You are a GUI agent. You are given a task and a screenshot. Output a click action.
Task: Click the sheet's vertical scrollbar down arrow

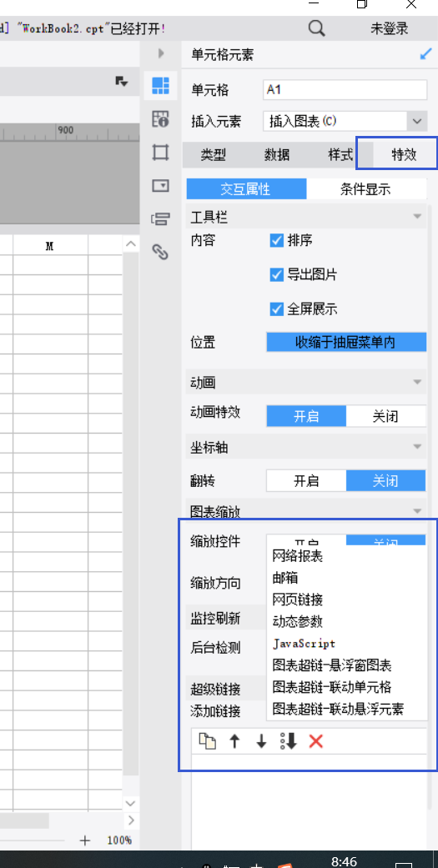[131, 803]
